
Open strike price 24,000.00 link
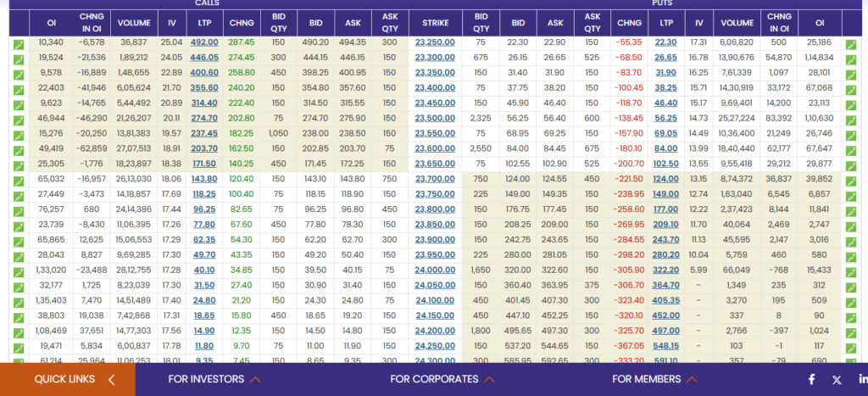435,270
